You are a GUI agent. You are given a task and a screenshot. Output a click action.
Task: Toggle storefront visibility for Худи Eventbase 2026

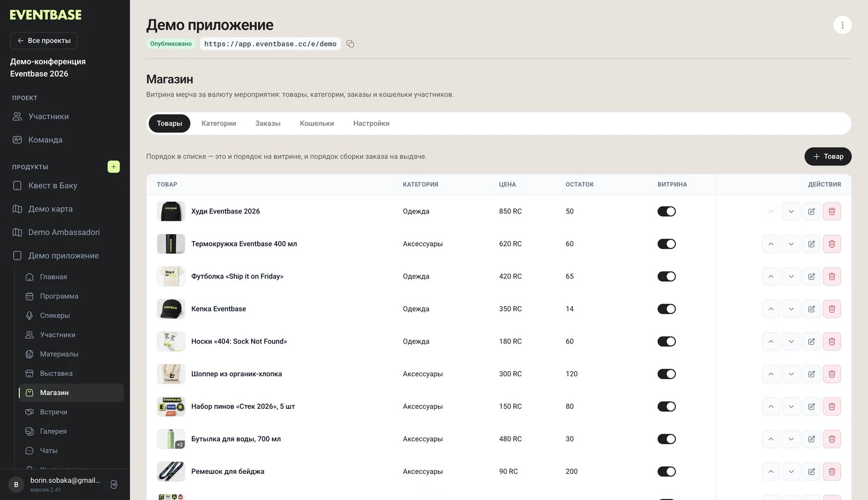click(667, 211)
